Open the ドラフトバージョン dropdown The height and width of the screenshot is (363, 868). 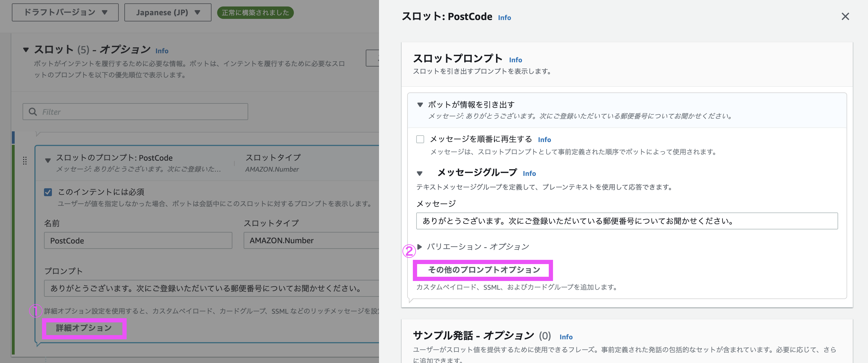[65, 12]
